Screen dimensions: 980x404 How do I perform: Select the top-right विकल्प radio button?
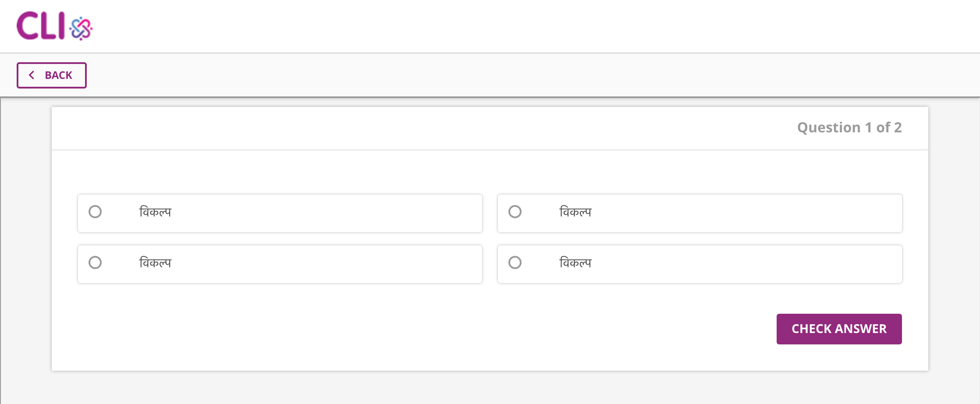click(515, 212)
